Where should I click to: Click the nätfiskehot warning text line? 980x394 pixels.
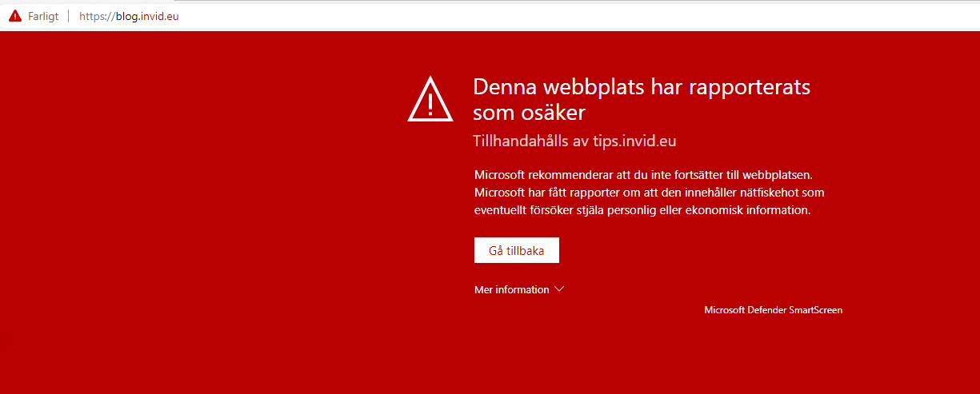[x=649, y=193]
